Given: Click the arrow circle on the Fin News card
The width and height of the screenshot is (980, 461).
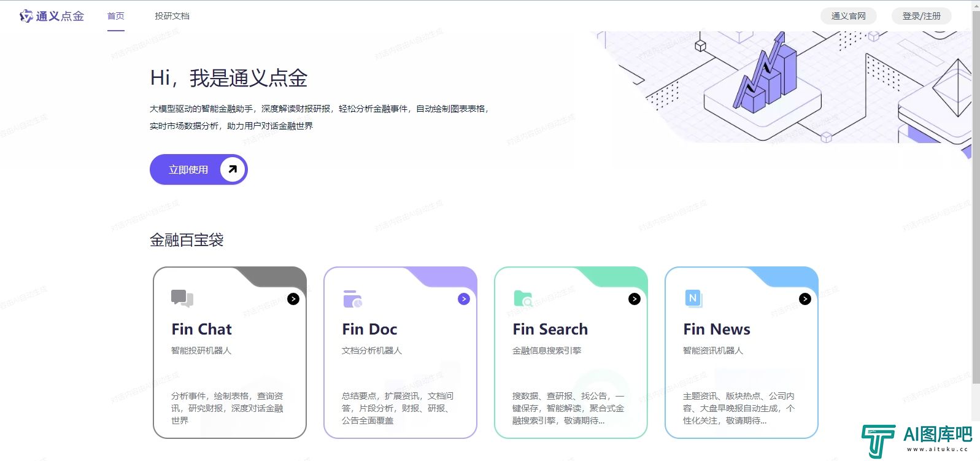Looking at the screenshot, I should coord(805,299).
